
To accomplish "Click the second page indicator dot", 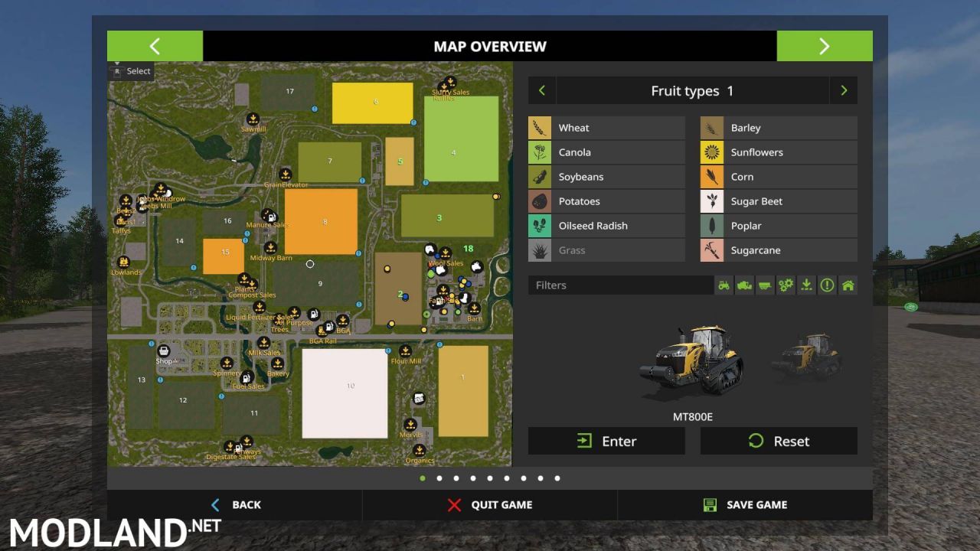I will [439, 478].
